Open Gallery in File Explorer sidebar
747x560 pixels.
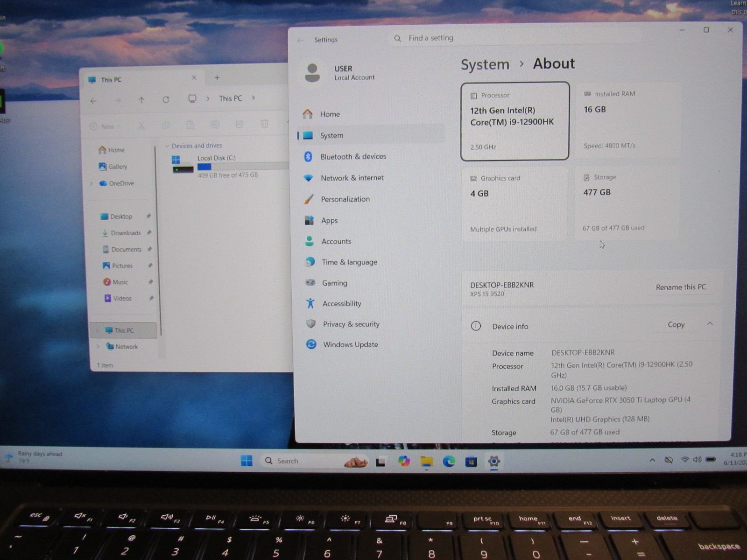coord(113,167)
